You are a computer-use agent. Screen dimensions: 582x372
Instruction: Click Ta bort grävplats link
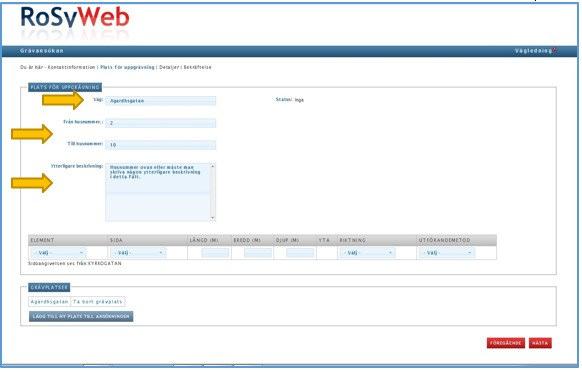tap(98, 302)
